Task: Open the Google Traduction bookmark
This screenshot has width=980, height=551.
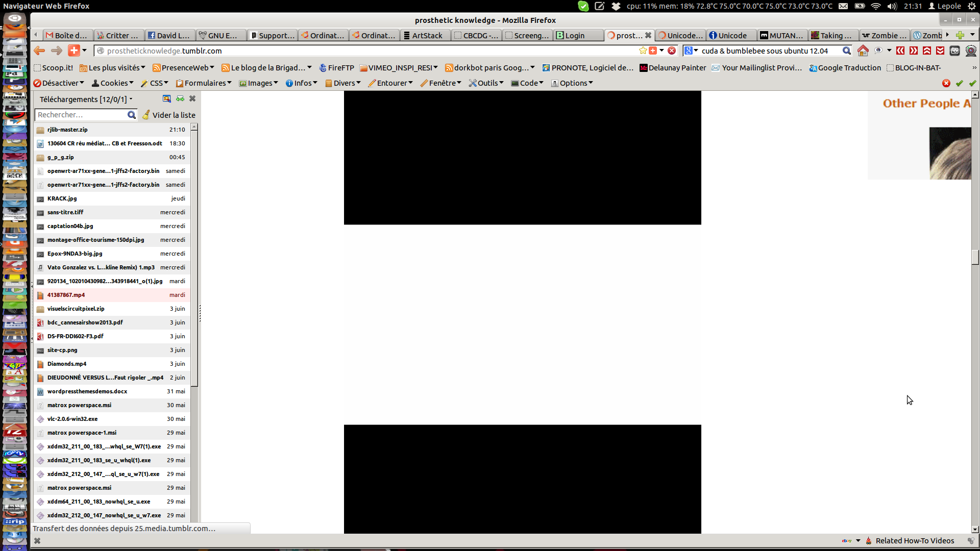Action: (x=845, y=68)
